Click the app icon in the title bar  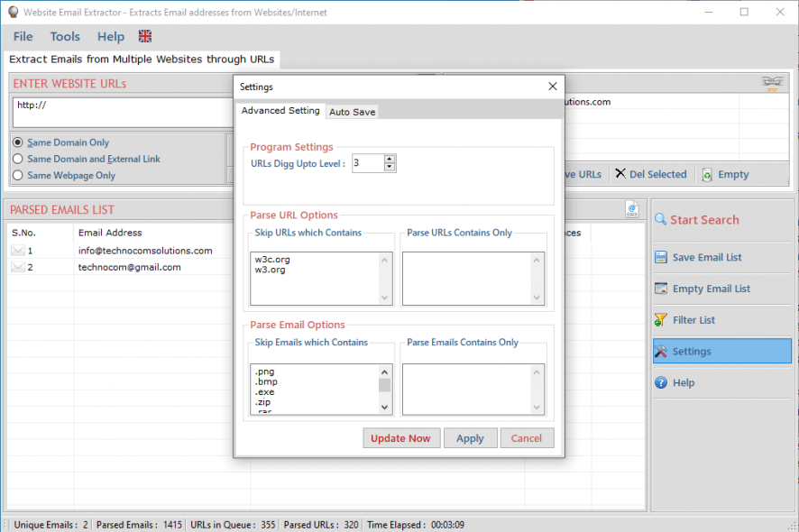click(x=14, y=12)
